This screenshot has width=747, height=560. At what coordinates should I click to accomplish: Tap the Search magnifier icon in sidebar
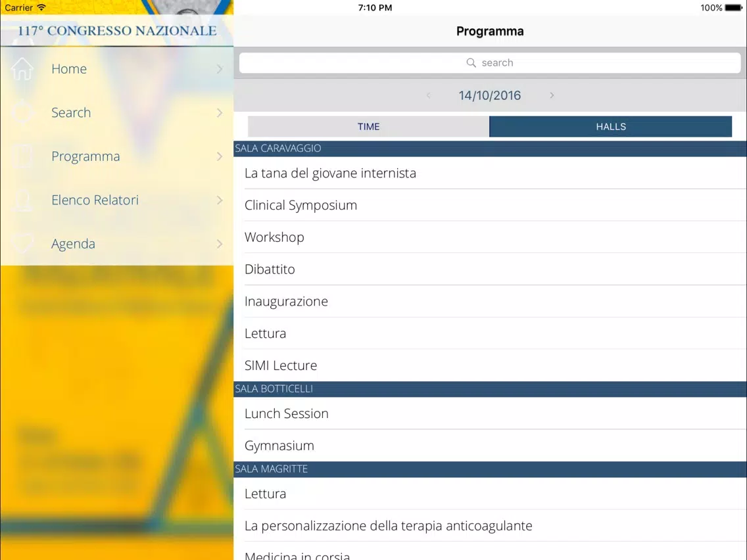[22, 112]
